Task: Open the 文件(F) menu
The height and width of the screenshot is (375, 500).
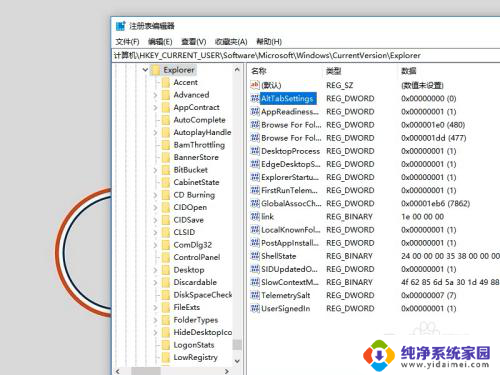Action: [x=127, y=42]
